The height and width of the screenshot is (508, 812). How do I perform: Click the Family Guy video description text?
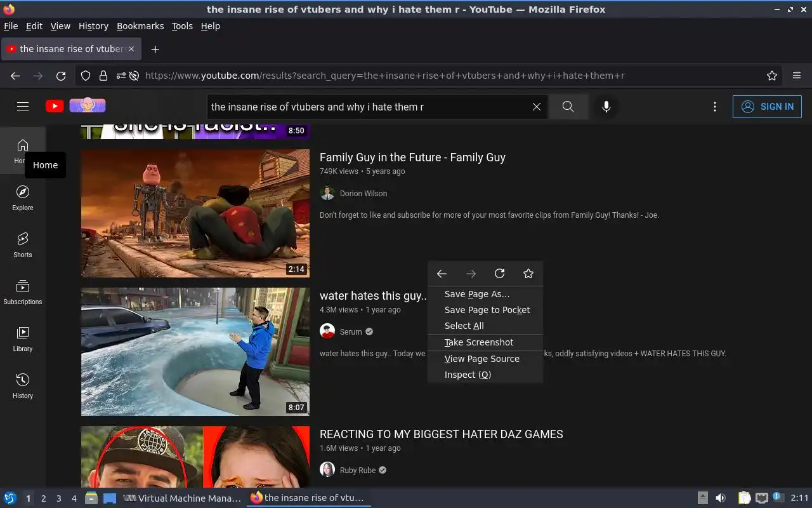[489, 215]
